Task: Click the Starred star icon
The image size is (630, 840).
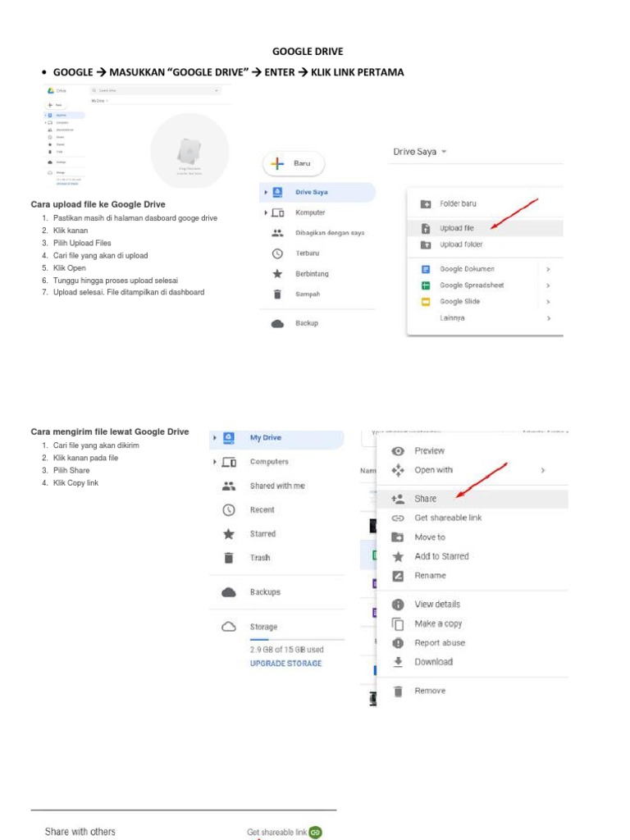Action: (229, 534)
